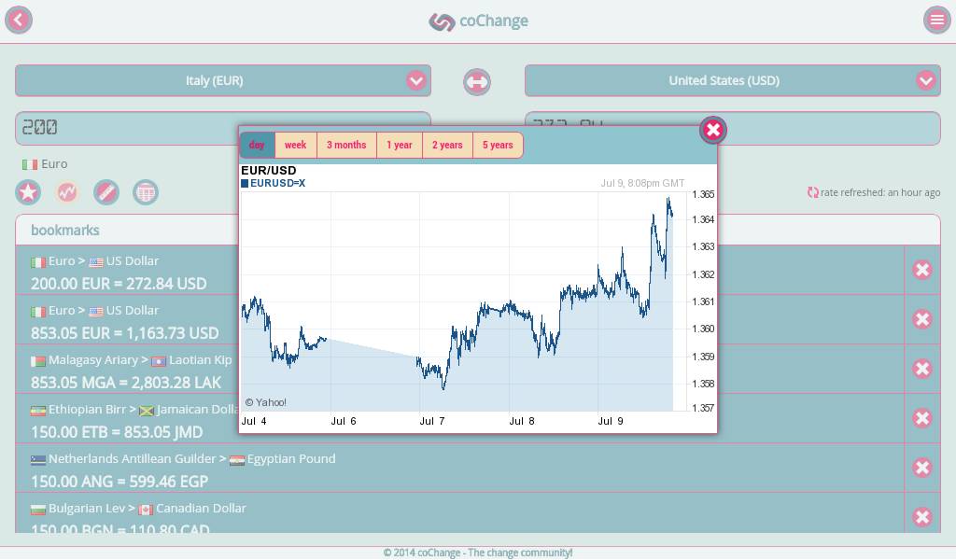Delete the Malagasy Ariary bookmark
The width and height of the screenshot is (956, 560).
(x=922, y=369)
